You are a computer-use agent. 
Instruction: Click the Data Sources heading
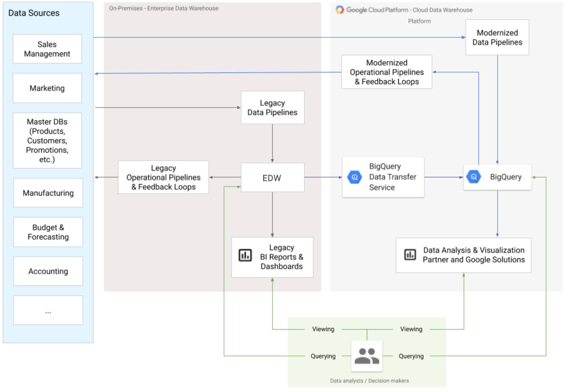click(x=34, y=13)
